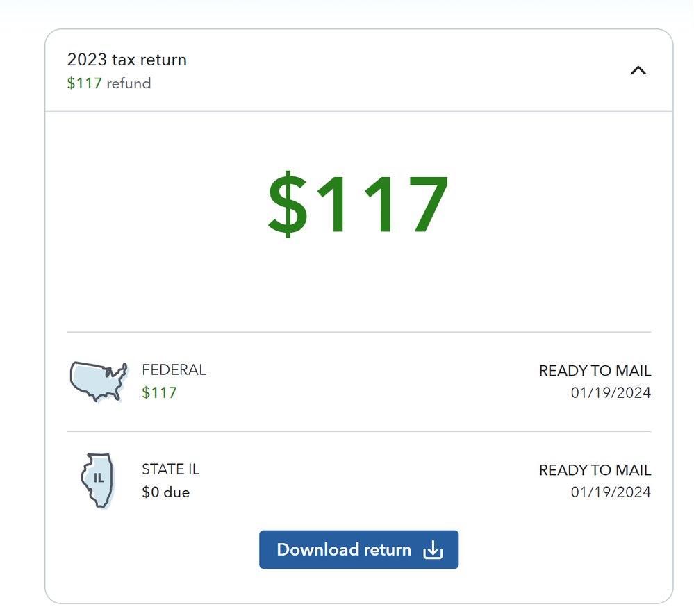Click the upward chevron at the top right
694x616 pixels.
pos(638,70)
